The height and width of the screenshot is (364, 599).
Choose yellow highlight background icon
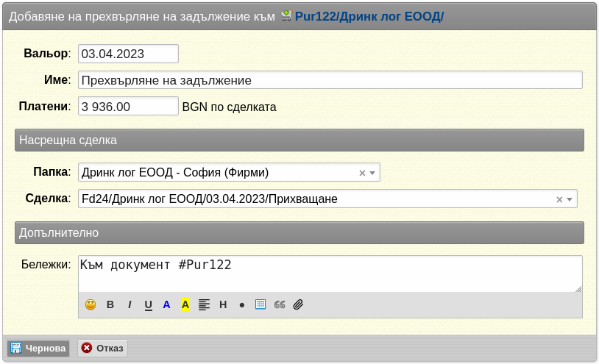[x=185, y=304]
